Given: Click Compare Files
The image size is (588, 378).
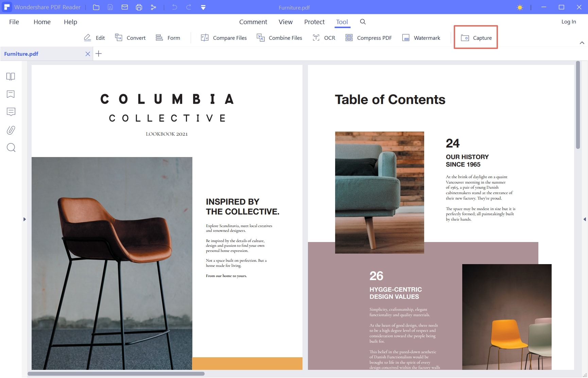Looking at the screenshot, I should 224,38.
